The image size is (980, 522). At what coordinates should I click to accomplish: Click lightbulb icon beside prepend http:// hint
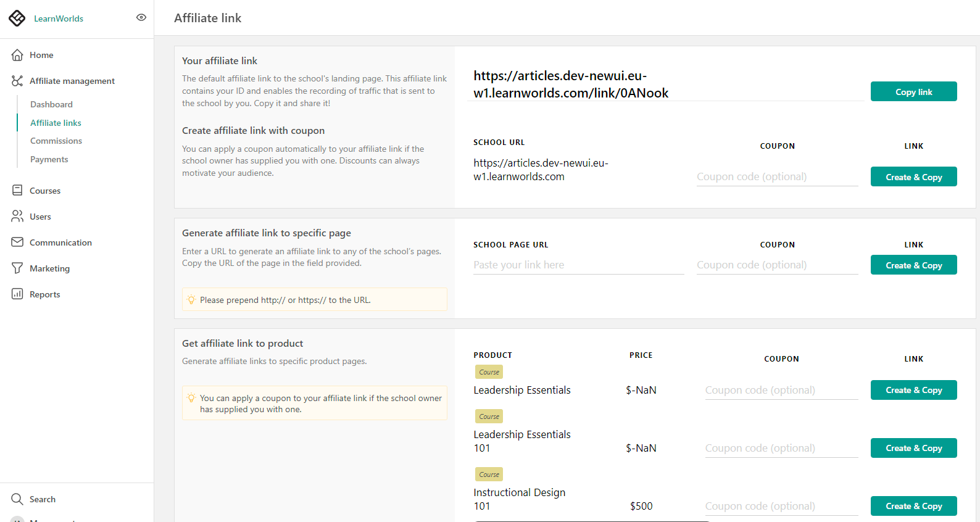click(x=191, y=300)
